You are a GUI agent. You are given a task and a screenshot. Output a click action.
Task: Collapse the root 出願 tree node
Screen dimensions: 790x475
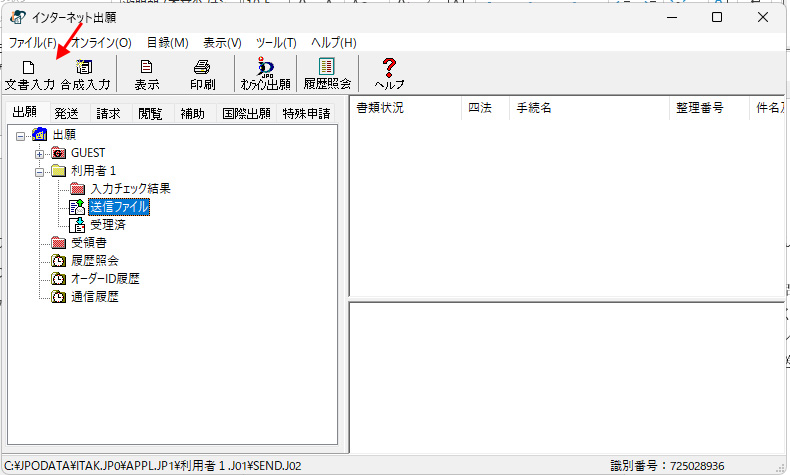(21, 135)
